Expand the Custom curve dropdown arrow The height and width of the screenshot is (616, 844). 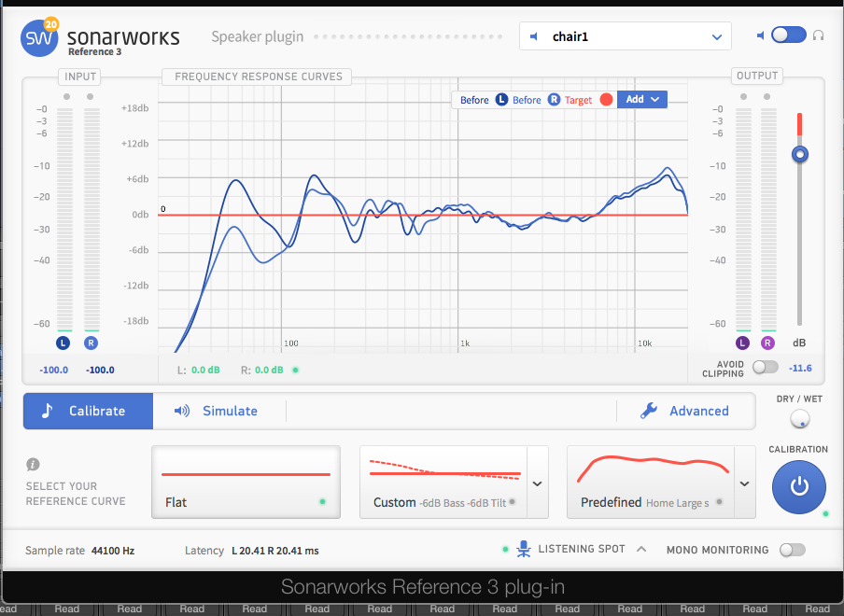point(537,483)
